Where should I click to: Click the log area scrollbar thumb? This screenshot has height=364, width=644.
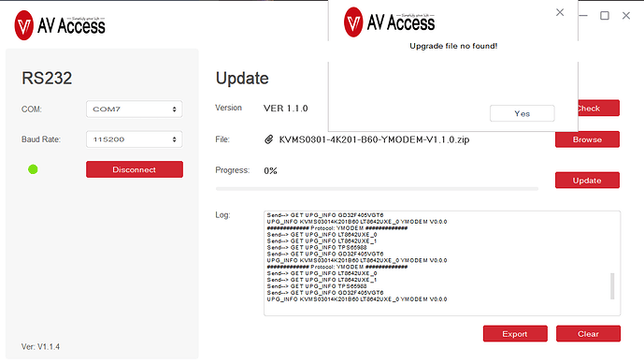point(612,286)
